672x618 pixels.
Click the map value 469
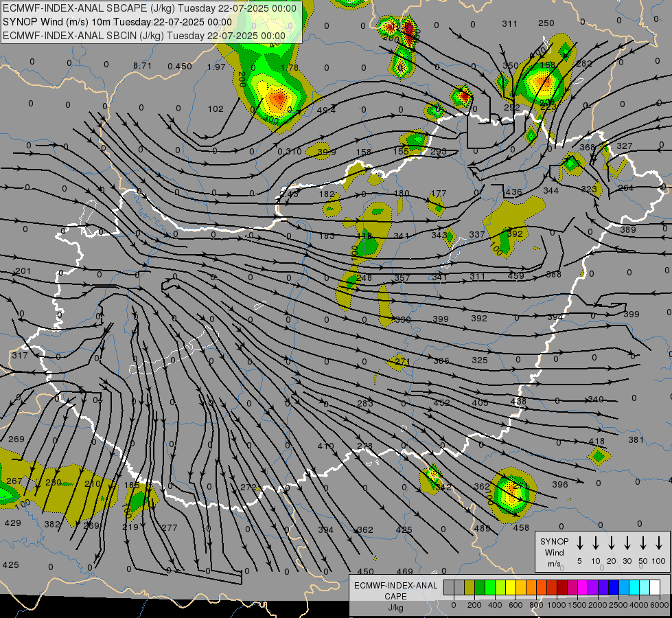coord(404,571)
